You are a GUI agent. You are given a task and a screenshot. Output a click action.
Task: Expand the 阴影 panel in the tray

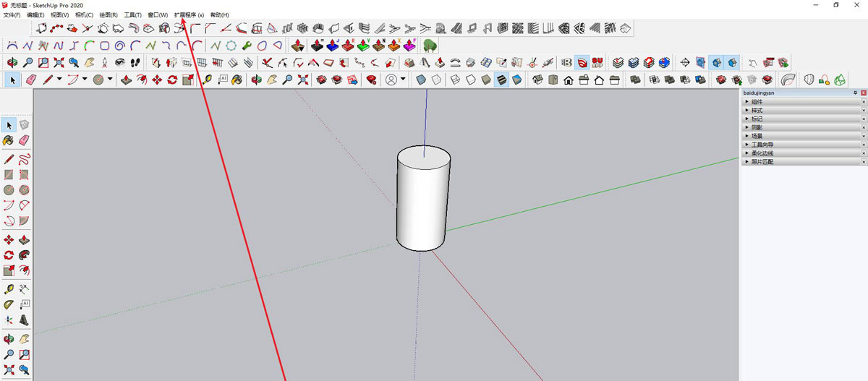tap(757, 127)
